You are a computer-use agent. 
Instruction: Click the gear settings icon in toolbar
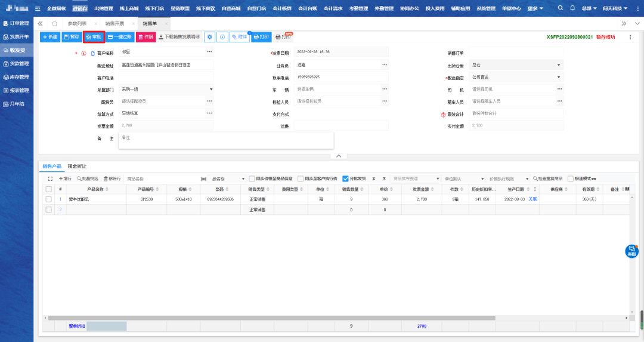(x=209, y=37)
